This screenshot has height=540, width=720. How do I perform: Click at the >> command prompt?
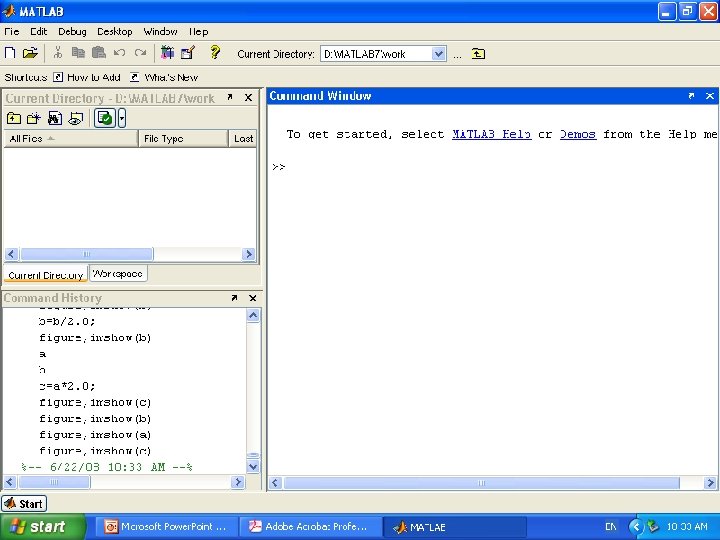(279, 167)
